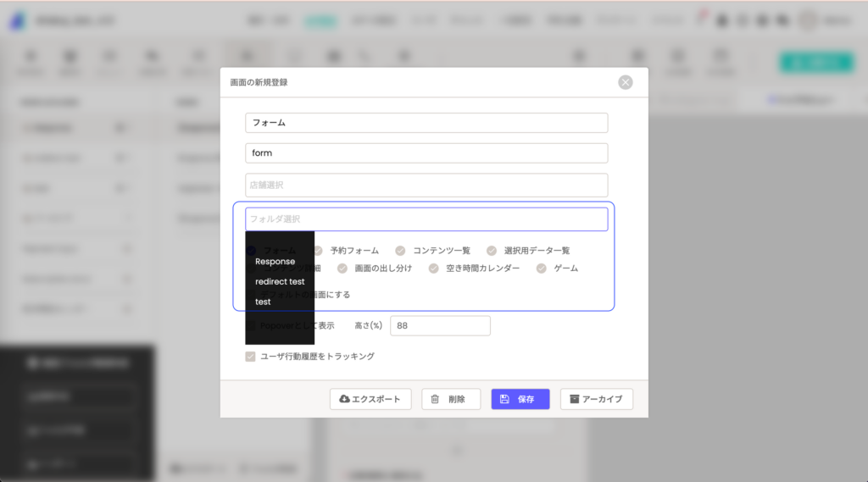Choose "Response" from the folder list
Viewport: 868px width, 482px height.
[275, 262]
